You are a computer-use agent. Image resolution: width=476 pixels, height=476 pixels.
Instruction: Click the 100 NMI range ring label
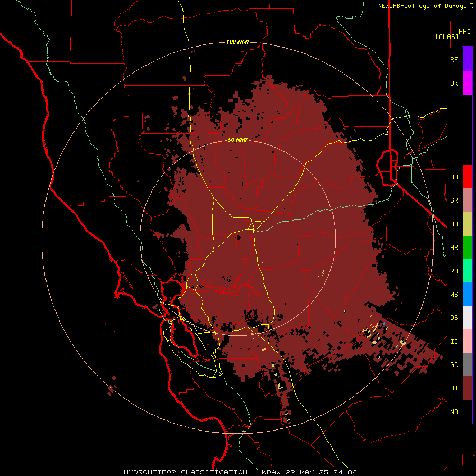click(237, 42)
